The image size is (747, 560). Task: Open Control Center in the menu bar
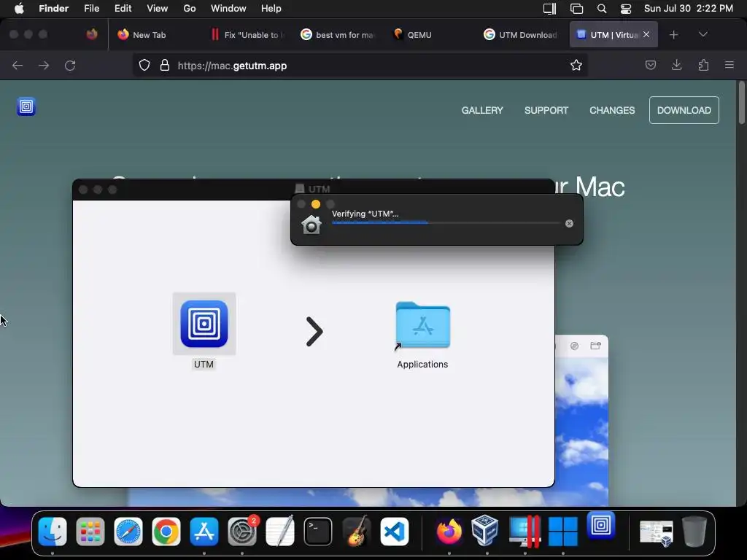625,9
